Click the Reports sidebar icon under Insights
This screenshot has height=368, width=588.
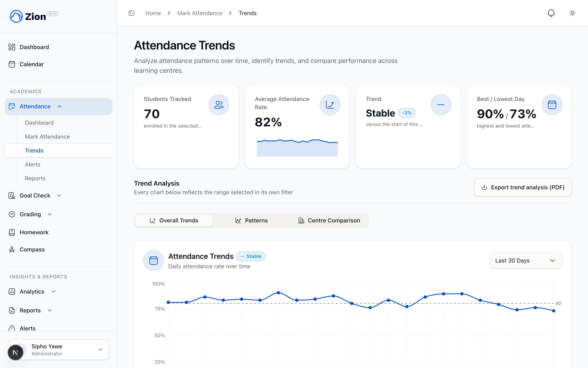point(12,310)
